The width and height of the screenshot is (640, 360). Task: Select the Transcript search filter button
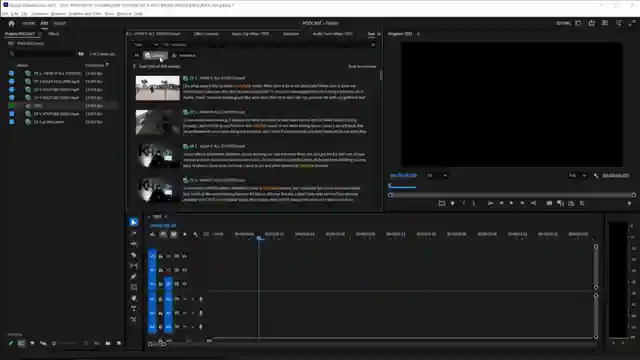[184, 56]
